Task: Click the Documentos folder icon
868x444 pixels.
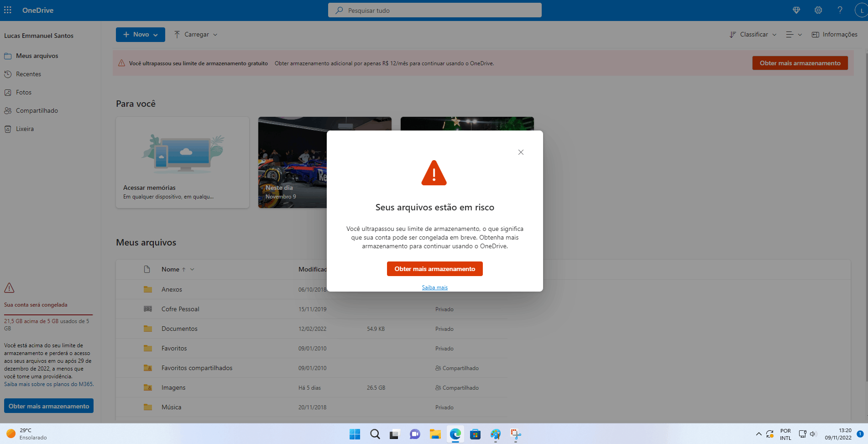Action: tap(148, 329)
